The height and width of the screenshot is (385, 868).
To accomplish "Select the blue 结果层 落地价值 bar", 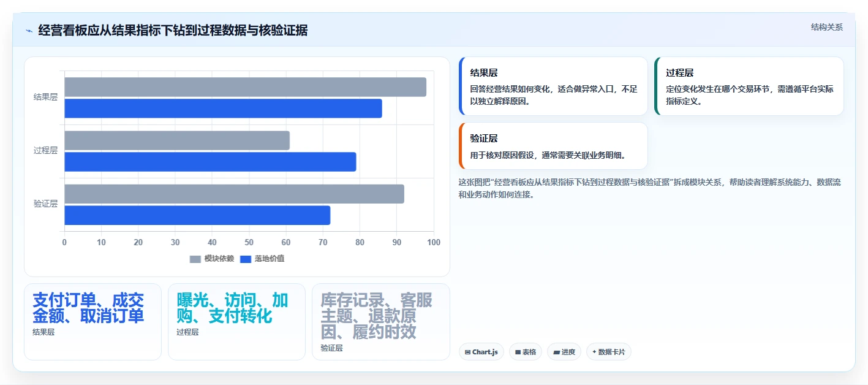I will [x=223, y=109].
